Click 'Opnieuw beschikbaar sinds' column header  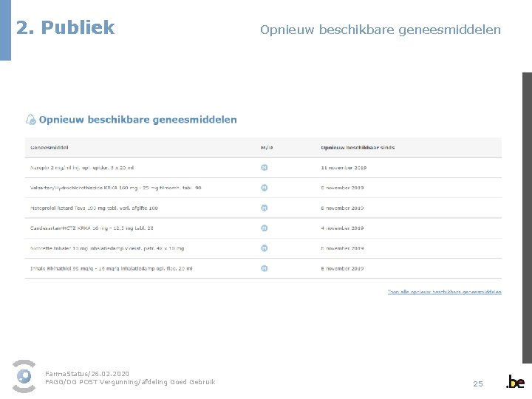pyautogui.click(x=358, y=148)
